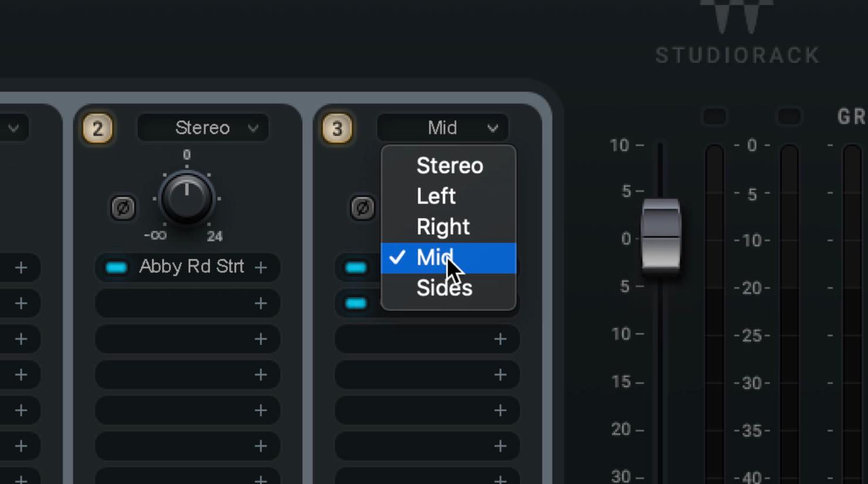This screenshot has height=484, width=868.
Task: Open the leftmost rack's mode dropdown arrow
Action: 13,128
